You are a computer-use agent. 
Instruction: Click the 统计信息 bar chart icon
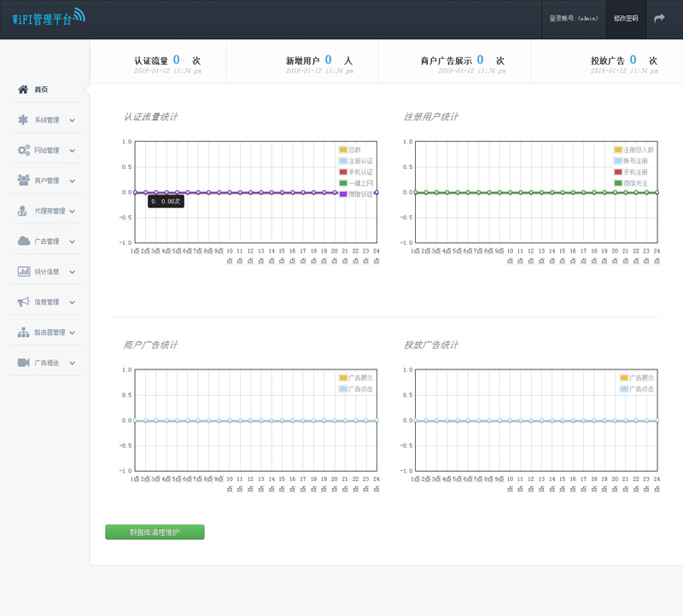coord(24,271)
